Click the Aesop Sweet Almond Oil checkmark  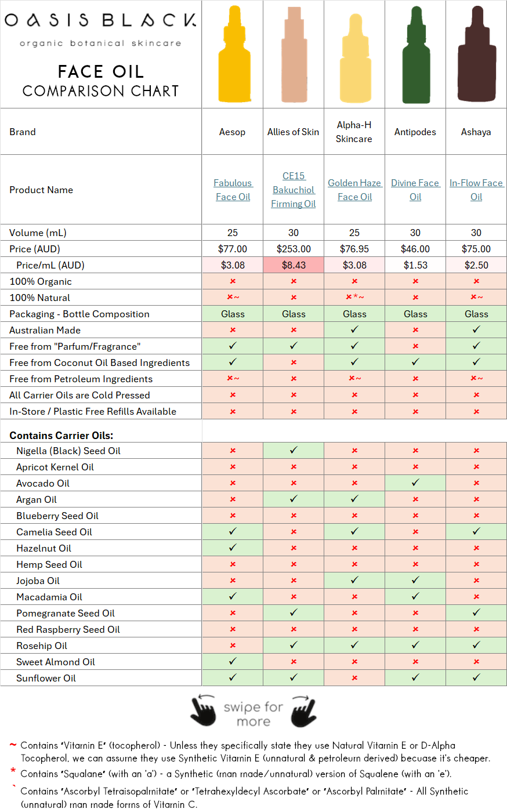click(233, 661)
